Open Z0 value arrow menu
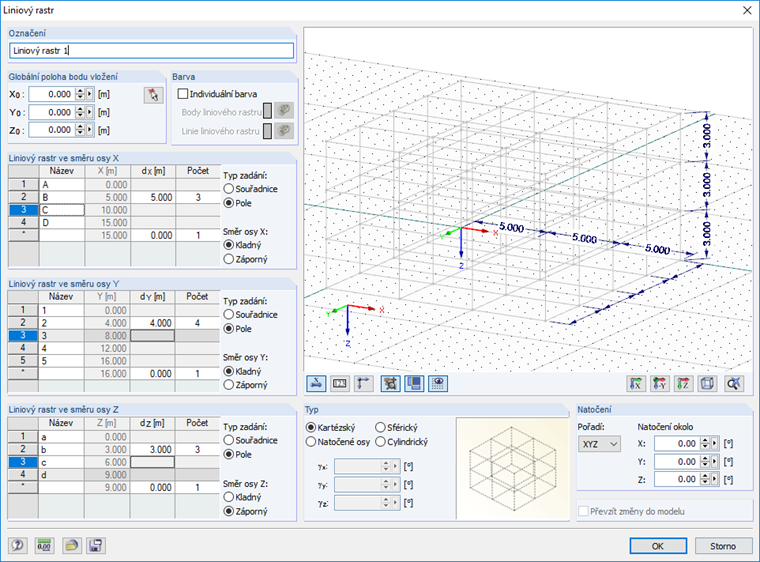760x562 pixels. click(90, 130)
